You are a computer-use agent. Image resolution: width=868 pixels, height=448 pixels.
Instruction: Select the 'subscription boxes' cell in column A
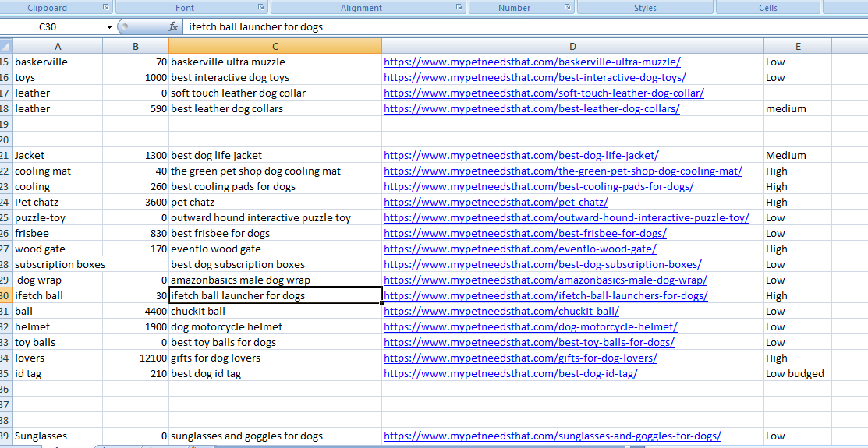pyautogui.click(x=58, y=265)
